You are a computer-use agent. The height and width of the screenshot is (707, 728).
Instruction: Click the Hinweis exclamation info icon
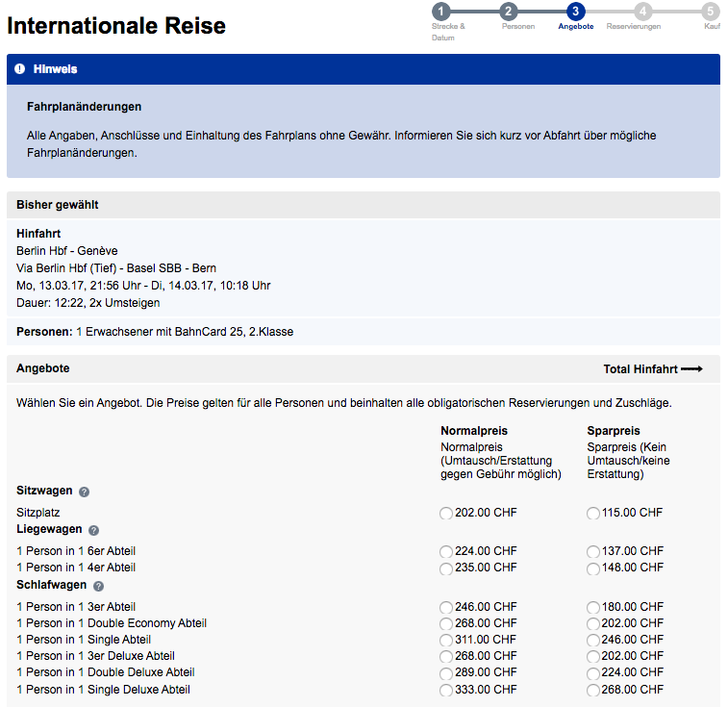(x=20, y=69)
